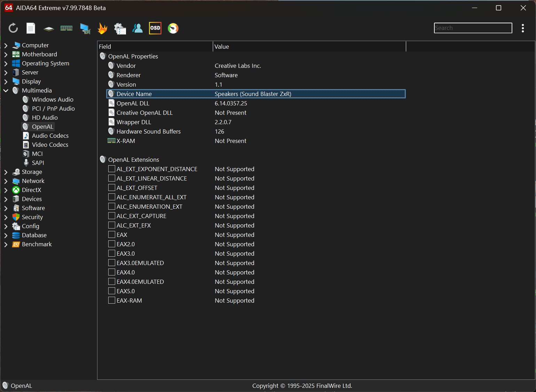
Task: Open cache and memory benchmark icon
Action: pos(66,28)
